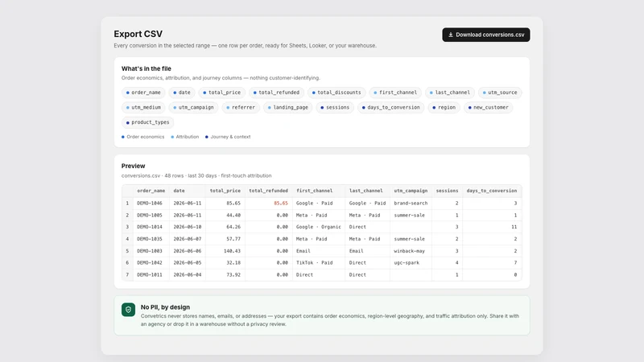Click the total_refunded column chip

[x=276, y=93]
